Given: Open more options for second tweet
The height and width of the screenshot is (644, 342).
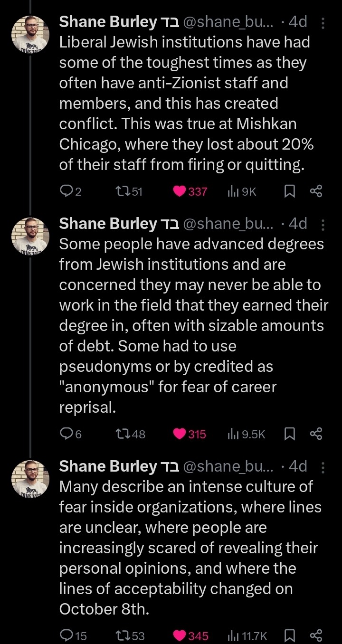Looking at the screenshot, I should [x=323, y=224].
